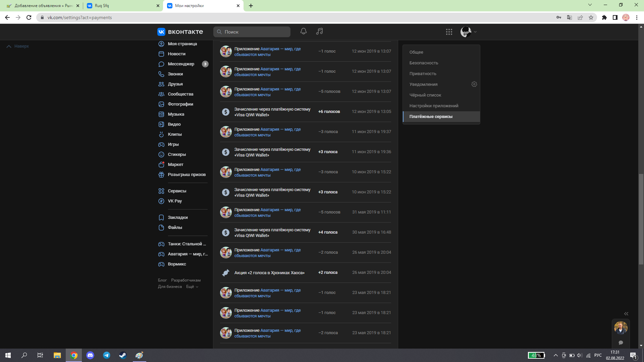Click the page vertical scrollbar thumb
This screenshot has height=362, width=644.
[x=641, y=220]
